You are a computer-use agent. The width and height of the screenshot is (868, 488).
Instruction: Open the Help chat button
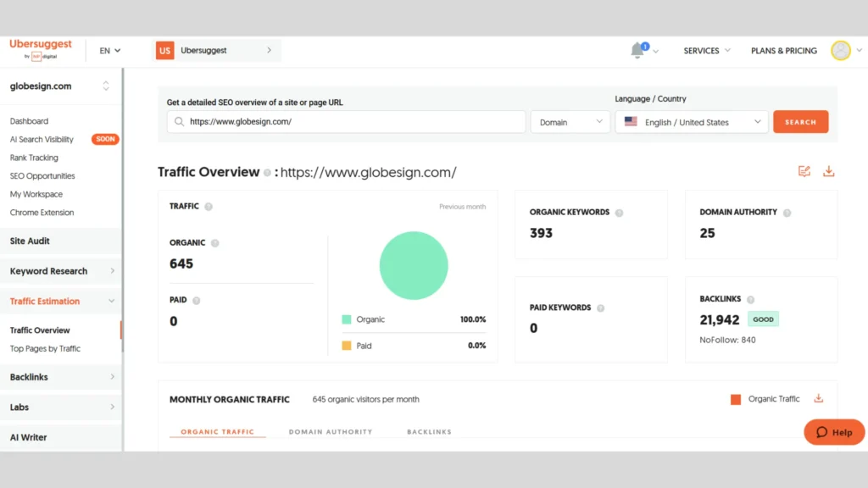point(834,432)
